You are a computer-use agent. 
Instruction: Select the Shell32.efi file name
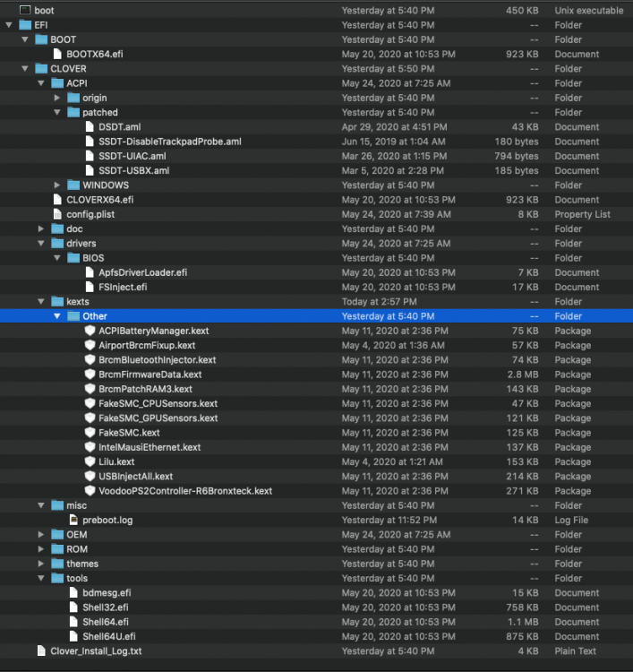[106, 607]
